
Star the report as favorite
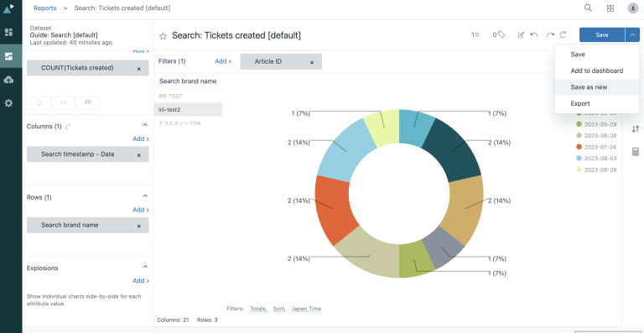pos(163,36)
